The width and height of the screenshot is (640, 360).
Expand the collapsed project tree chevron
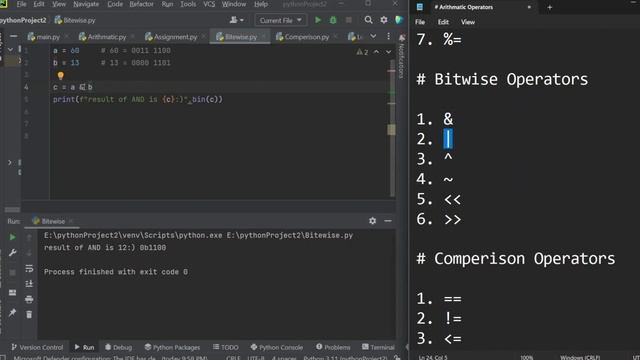(10, 162)
